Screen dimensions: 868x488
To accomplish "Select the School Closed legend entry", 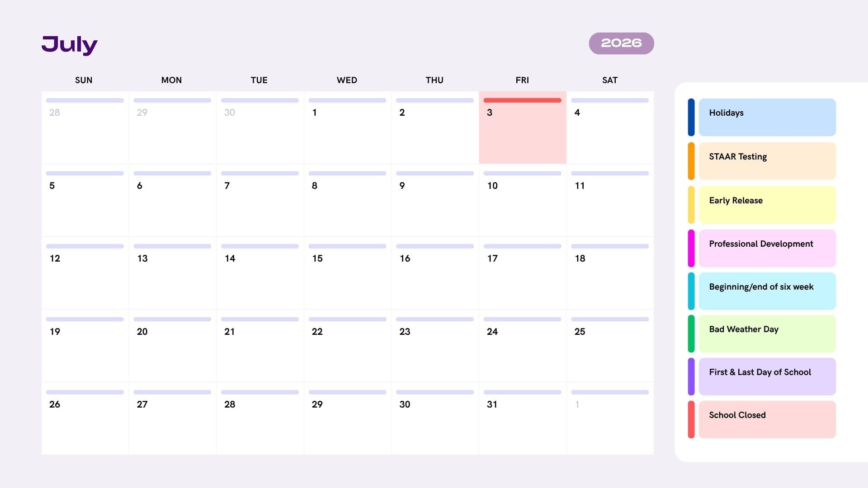I will [x=767, y=419].
